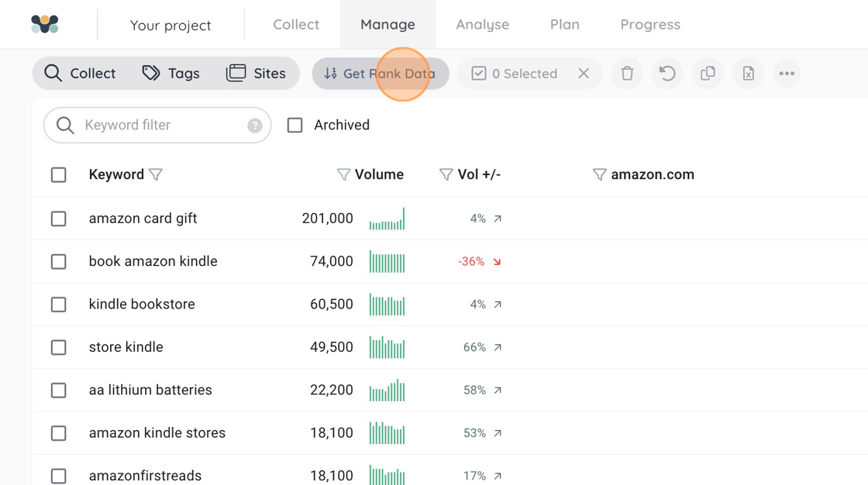Click the 17% volume change value

[474, 476]
